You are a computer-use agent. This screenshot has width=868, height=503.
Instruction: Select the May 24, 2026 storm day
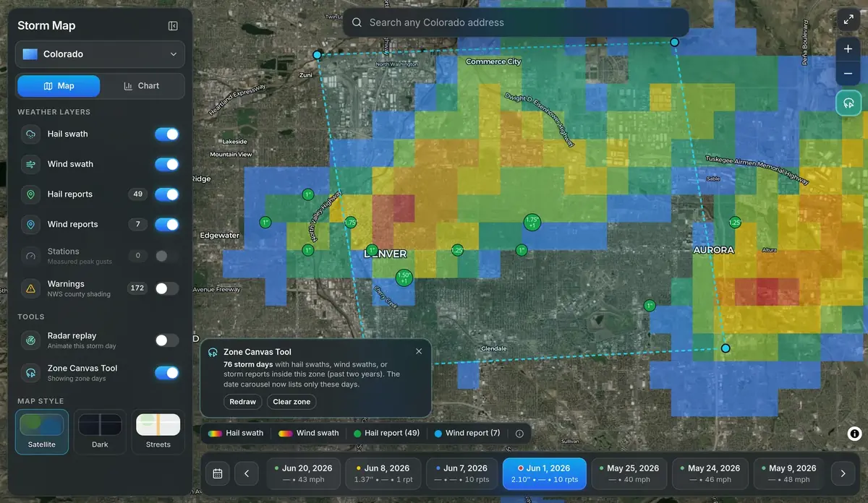coord(710,473)
